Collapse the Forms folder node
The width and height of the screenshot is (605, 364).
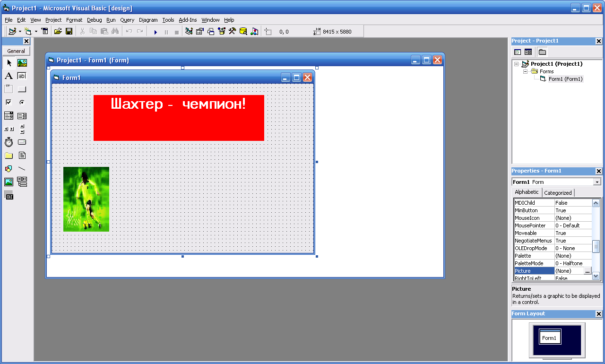click(x=525, y=71)
